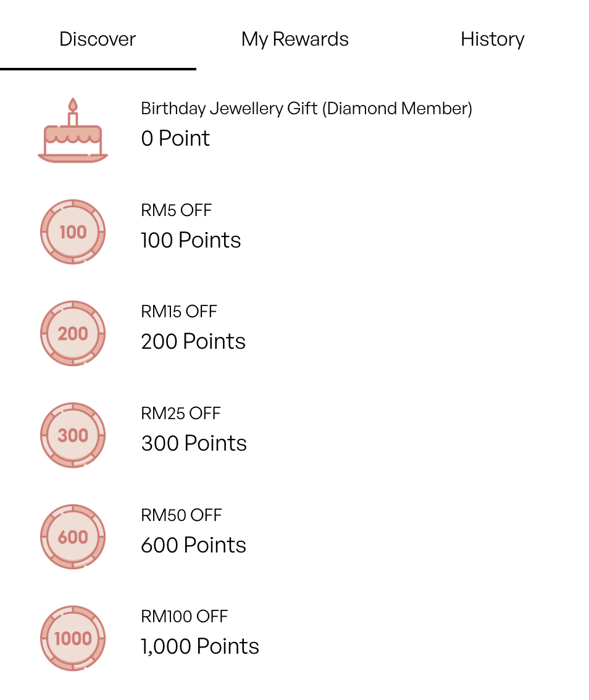Click the 0 Point label
589x700 pixels.
coord(175,138)
